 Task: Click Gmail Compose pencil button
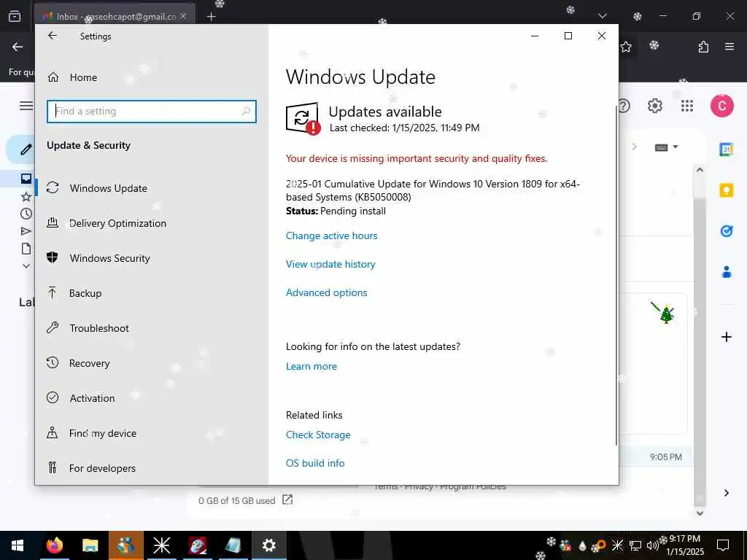click(x=26, y=149)
